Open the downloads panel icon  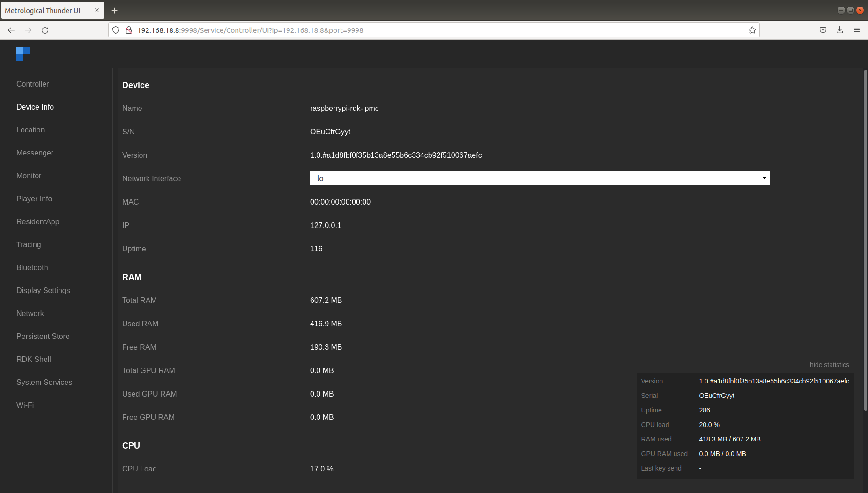840,30
